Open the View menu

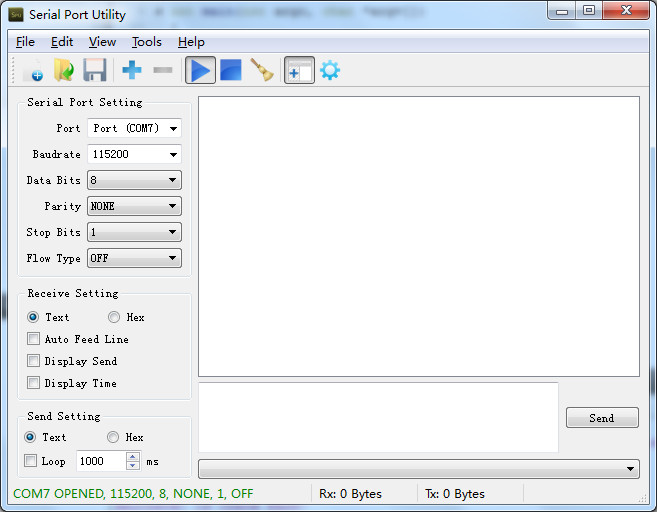point(102,42)
